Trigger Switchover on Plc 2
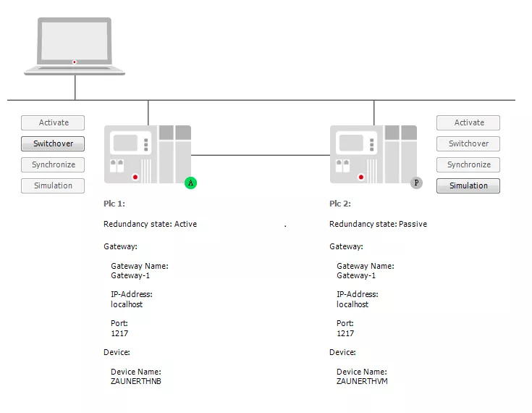The width and height of the screenshot is (532, 413). coord(468,143)
